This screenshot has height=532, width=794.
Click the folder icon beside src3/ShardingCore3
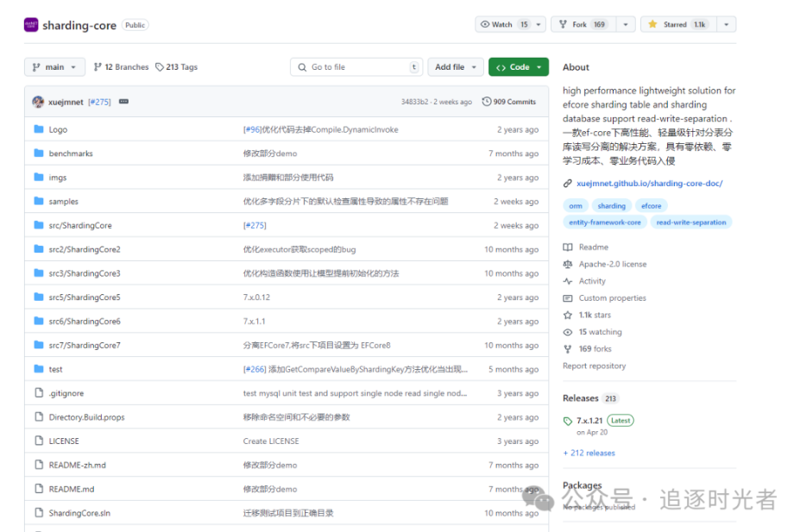[x=39, y=273]
